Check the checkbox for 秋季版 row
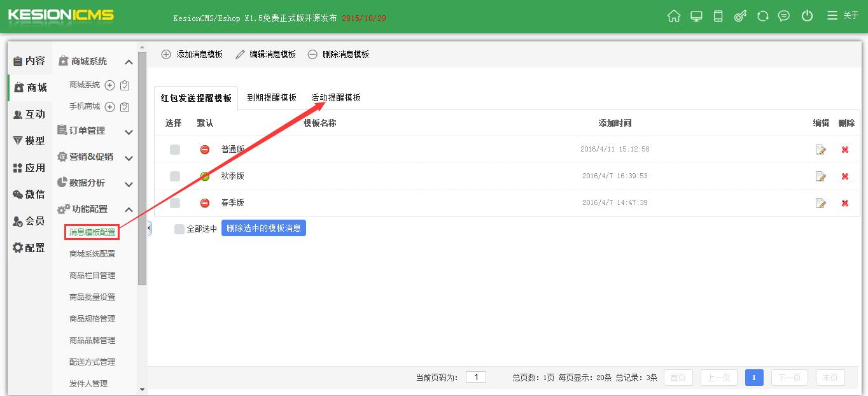 (x=175, y=176)
